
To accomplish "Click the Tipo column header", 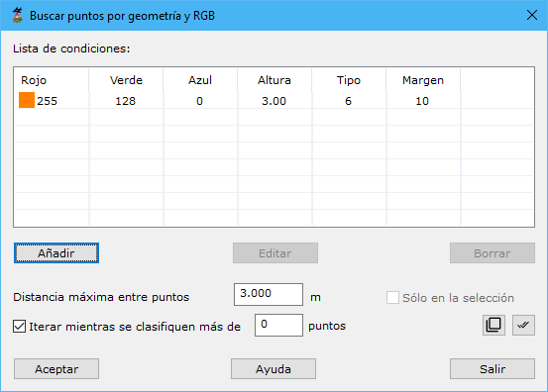I will (x=349, y=80).
